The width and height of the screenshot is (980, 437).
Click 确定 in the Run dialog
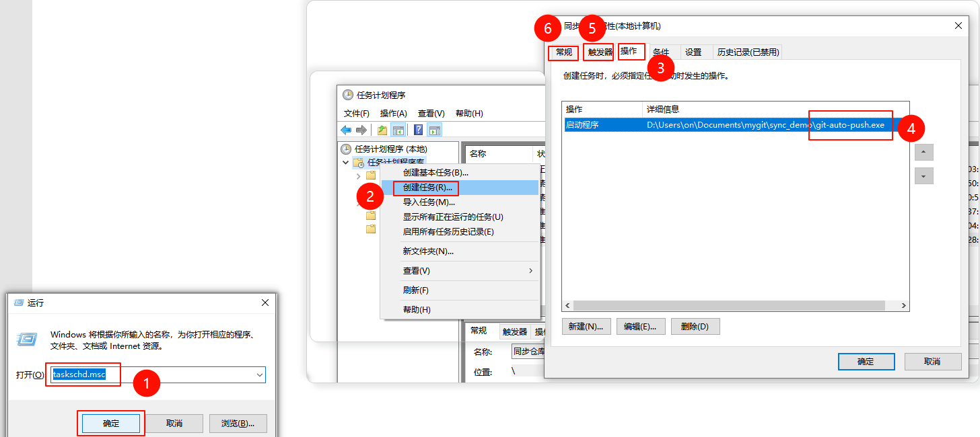point(111,424)
